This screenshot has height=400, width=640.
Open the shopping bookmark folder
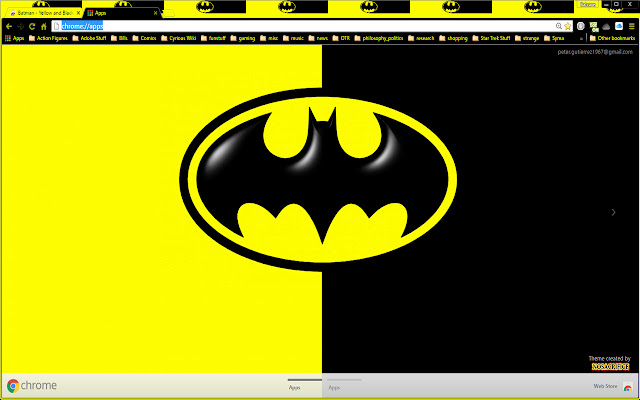[x=453, y=38]
